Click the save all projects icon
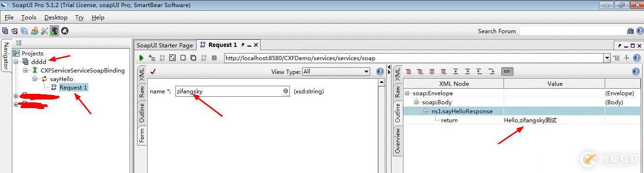 24,31
